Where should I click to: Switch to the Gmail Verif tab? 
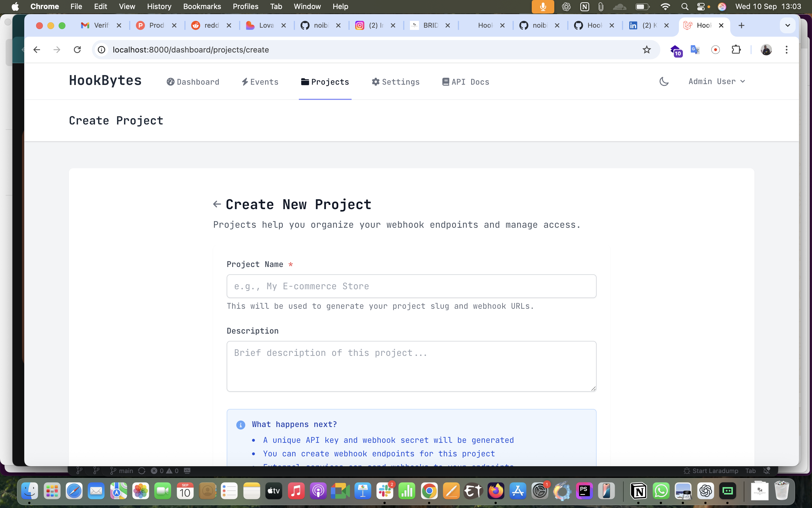101,25
